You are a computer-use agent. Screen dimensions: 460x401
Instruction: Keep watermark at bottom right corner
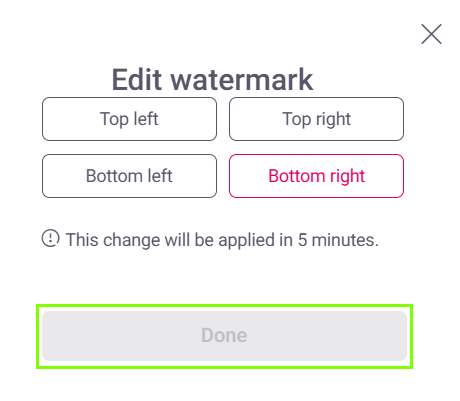(x=316, y=176)
